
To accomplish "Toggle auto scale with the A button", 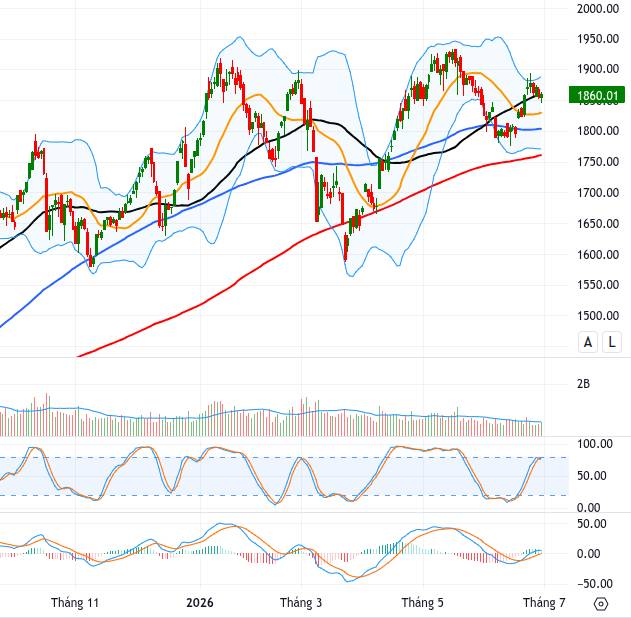I will (588, 342).
